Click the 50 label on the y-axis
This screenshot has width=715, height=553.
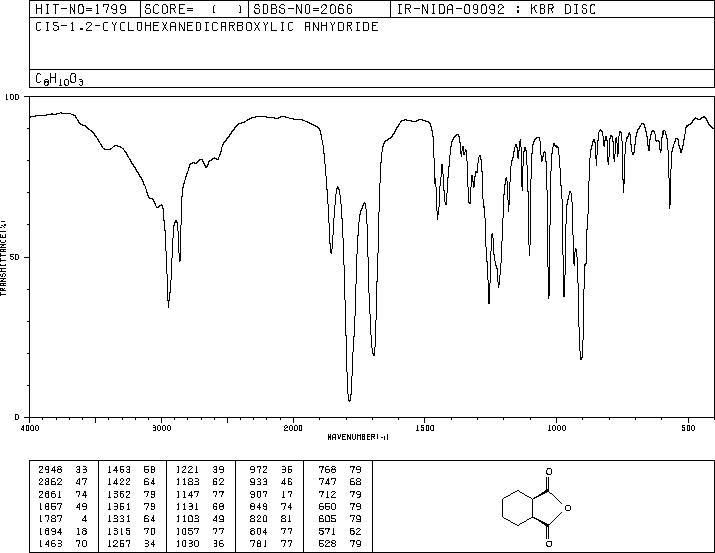tap(16, 257)
